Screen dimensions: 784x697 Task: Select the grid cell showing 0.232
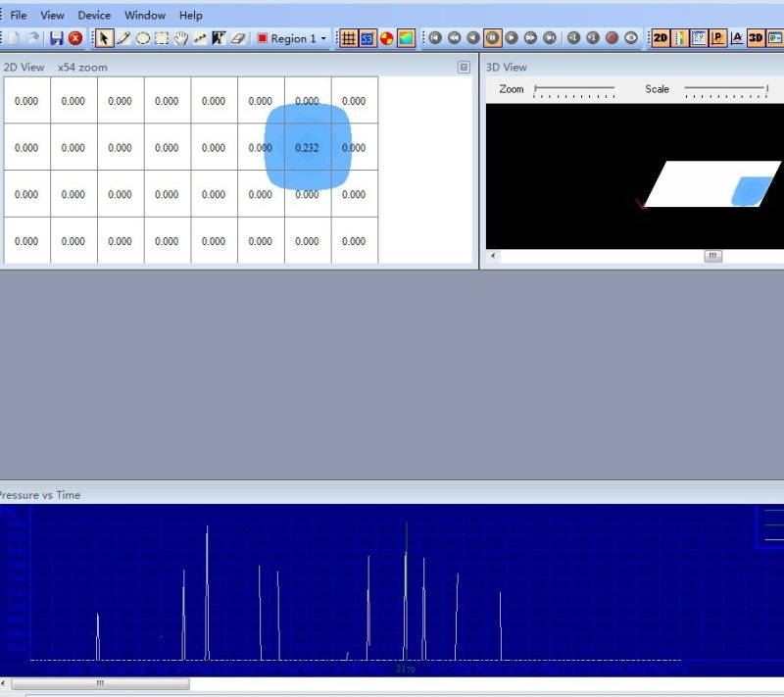(307, 148)
